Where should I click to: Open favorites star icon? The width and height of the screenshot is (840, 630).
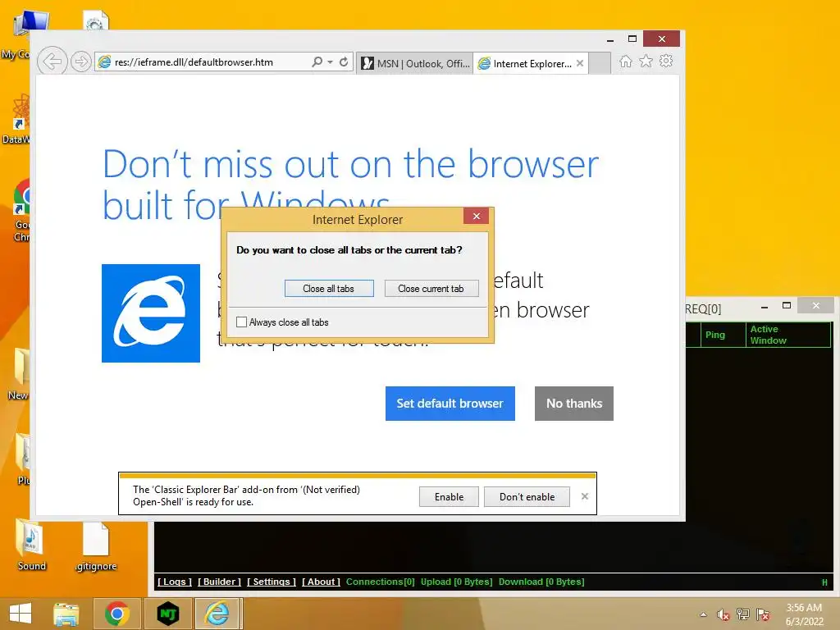(646, 62)
